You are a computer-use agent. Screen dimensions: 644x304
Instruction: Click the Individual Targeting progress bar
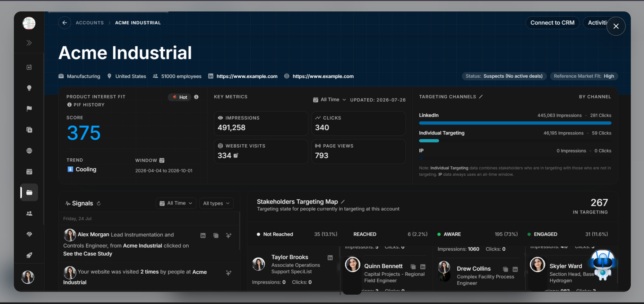coord(429,141)
